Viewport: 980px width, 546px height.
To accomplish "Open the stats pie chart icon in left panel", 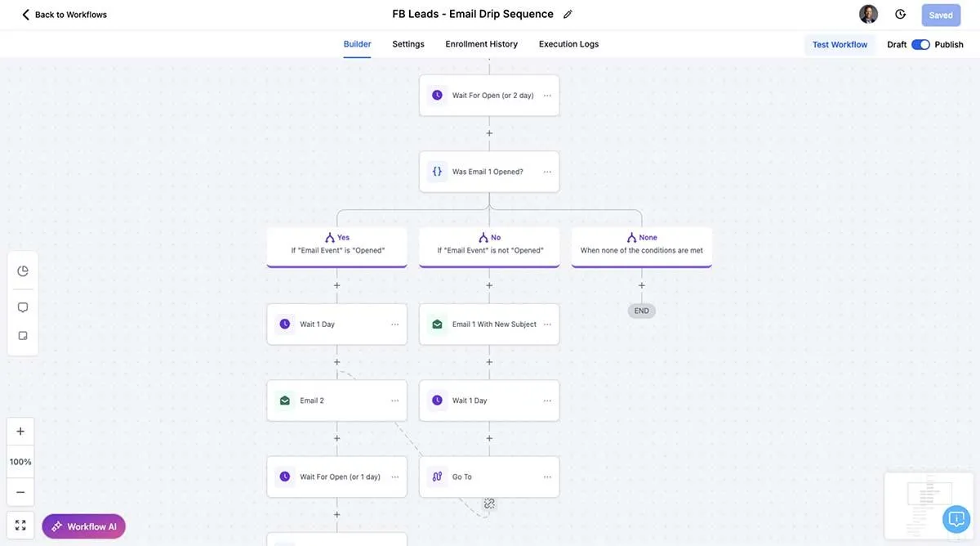I will 23,271.
